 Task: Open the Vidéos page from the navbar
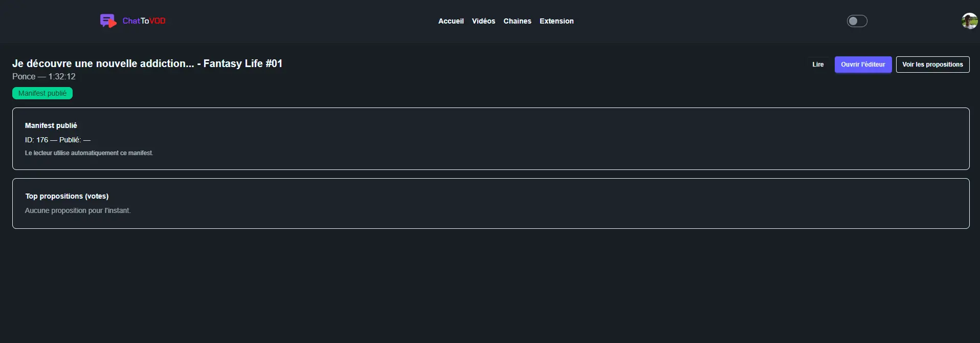pyautogui.click(x=483, y=21)
